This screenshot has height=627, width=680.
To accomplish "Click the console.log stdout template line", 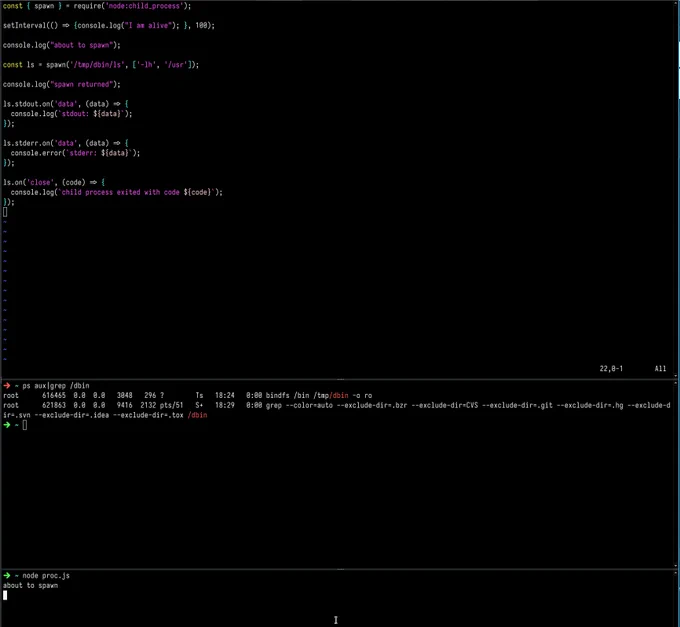I will click(x=72, y=114).
